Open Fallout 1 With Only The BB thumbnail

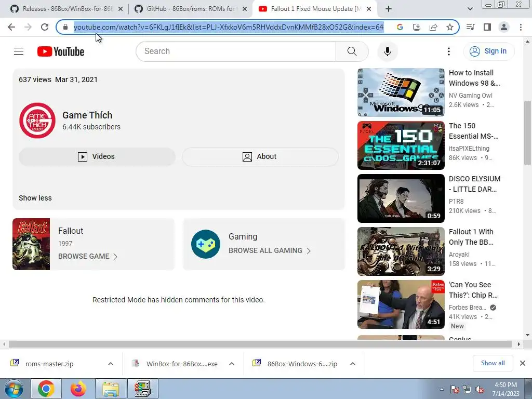(401, 251)
